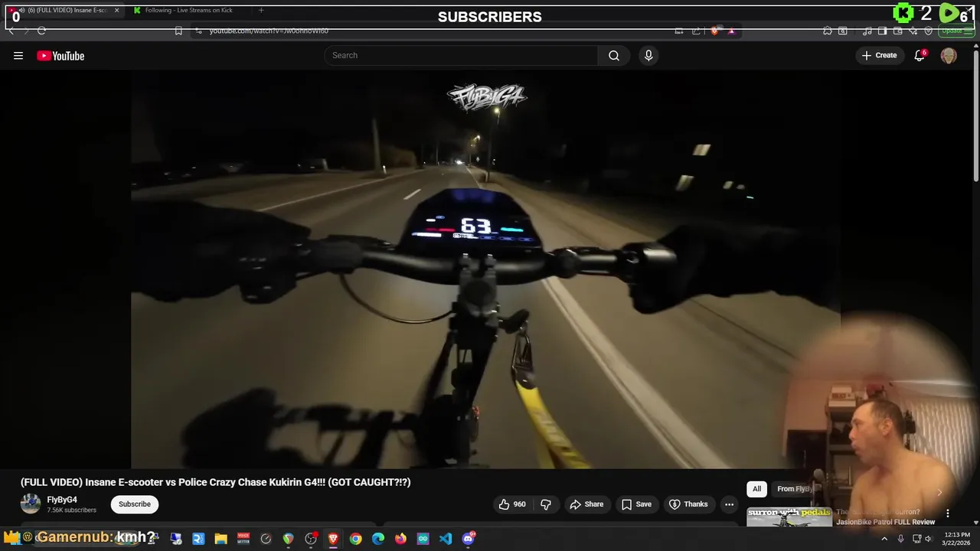This screenshot has height=551, width=980.
Task: Open the Leo AI sparkle icon
Action: coord(913,31)
